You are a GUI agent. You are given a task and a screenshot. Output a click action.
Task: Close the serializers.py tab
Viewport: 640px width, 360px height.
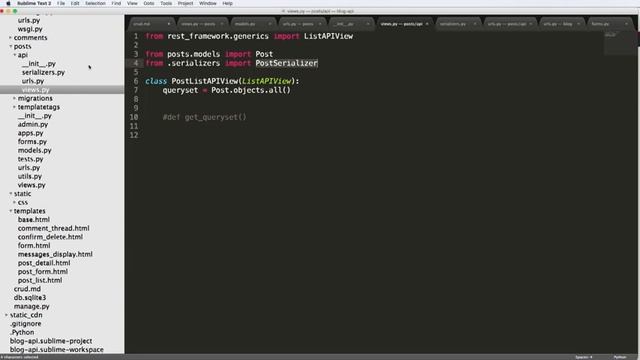pyautogui.click(x=475, y=24)
